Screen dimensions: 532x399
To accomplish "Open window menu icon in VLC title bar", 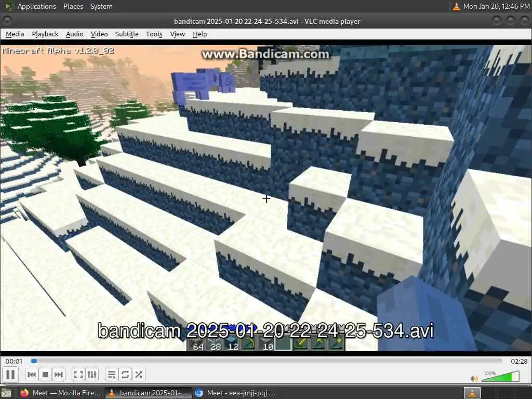I will [7, 21].
